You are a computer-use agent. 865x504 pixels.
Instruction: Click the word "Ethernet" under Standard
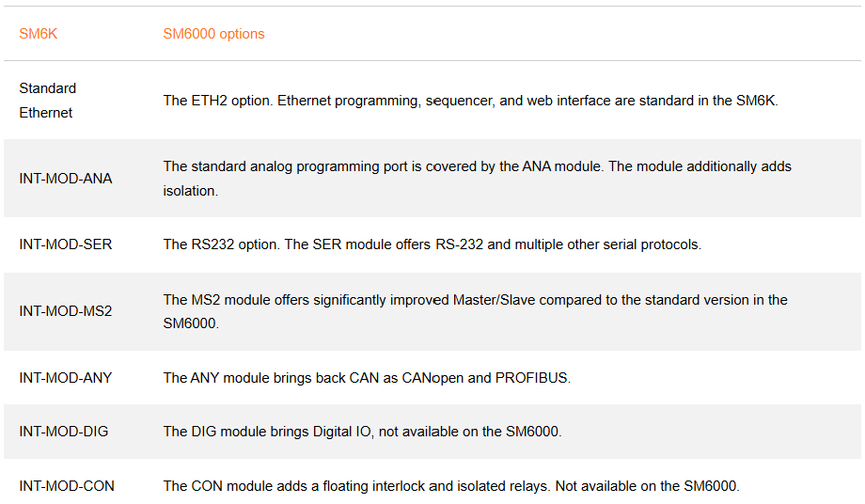click(x=46, y=113)
